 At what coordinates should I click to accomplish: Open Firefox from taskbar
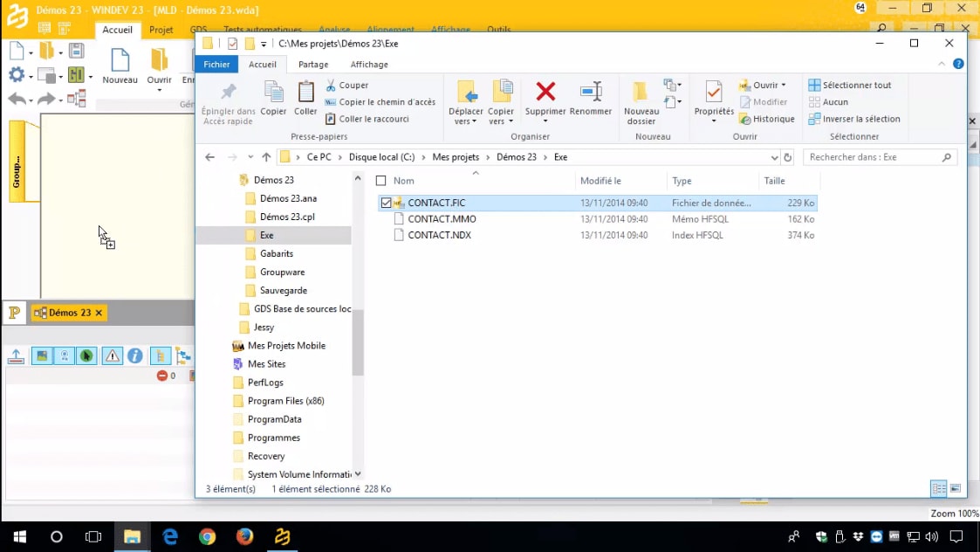click(x=245, y=537)
